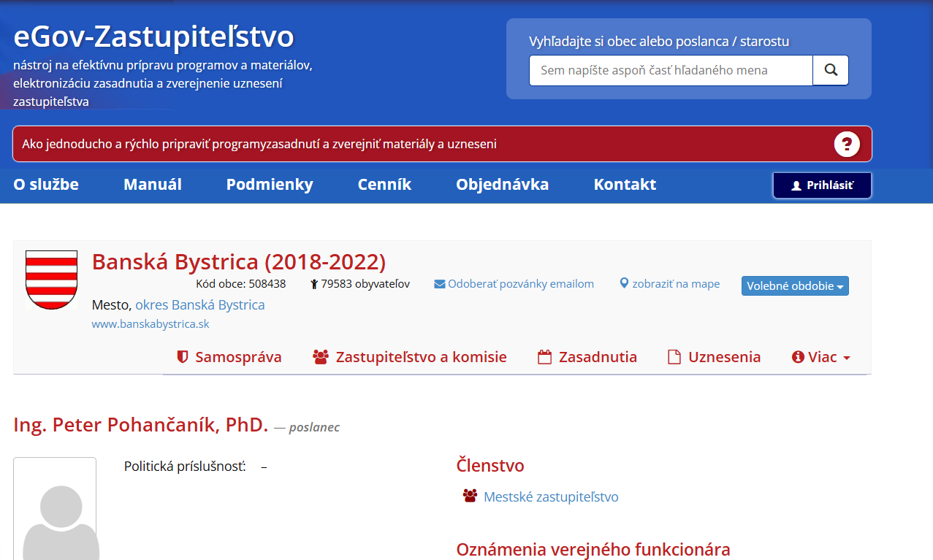
Task: Click the Kód obce: 508438 text
Action: [x=241, y=284]
